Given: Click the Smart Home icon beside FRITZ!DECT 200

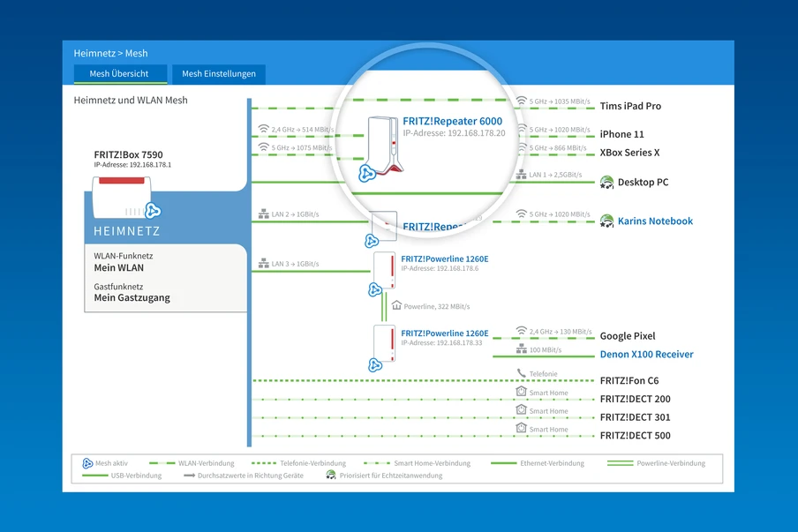Looking at the screenshot, I should pyautogui.click(x=521, y=391).
